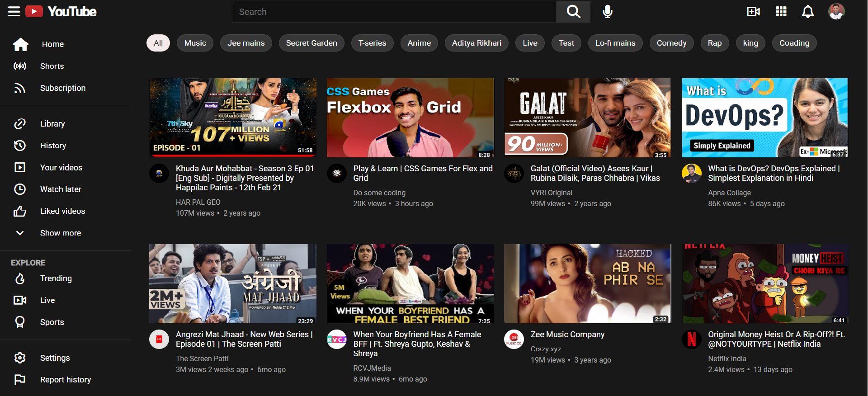This screenshot has width=868, height=396.
Task: Click the Your videos play icon
Action: tap(20, 167)
